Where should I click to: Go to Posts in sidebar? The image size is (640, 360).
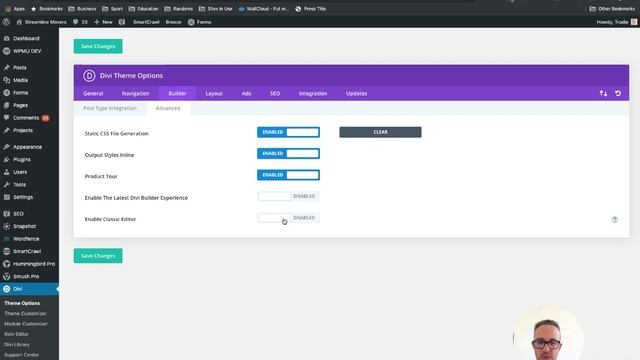point(20,67)
